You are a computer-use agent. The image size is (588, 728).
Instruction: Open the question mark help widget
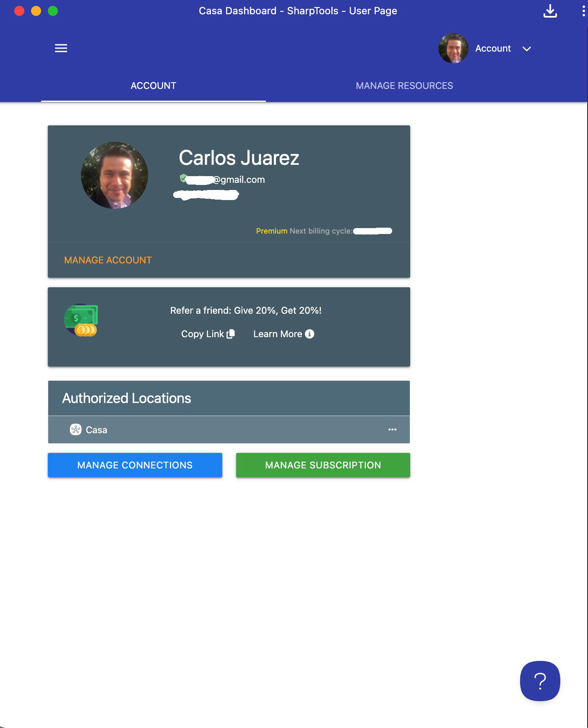540,681
